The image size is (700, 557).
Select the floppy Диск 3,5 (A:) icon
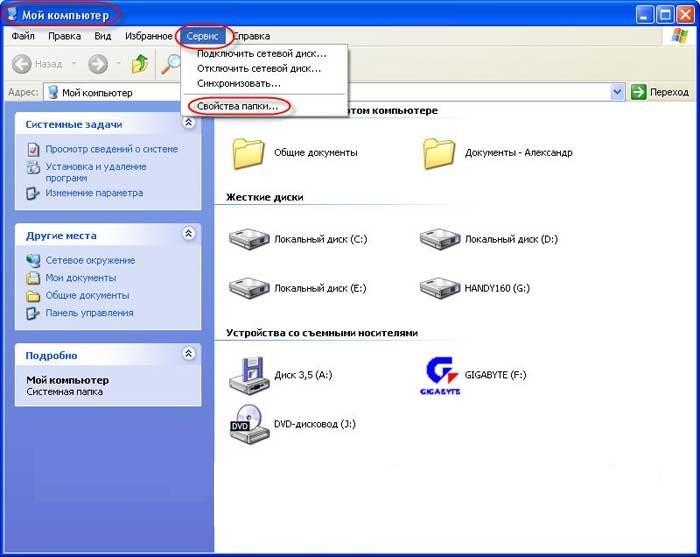(x=249, y=375)
